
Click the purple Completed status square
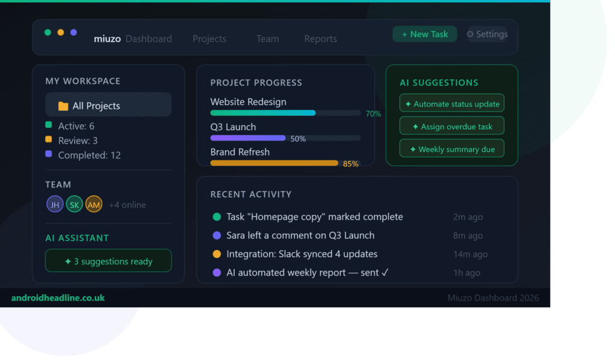point(49,154)
